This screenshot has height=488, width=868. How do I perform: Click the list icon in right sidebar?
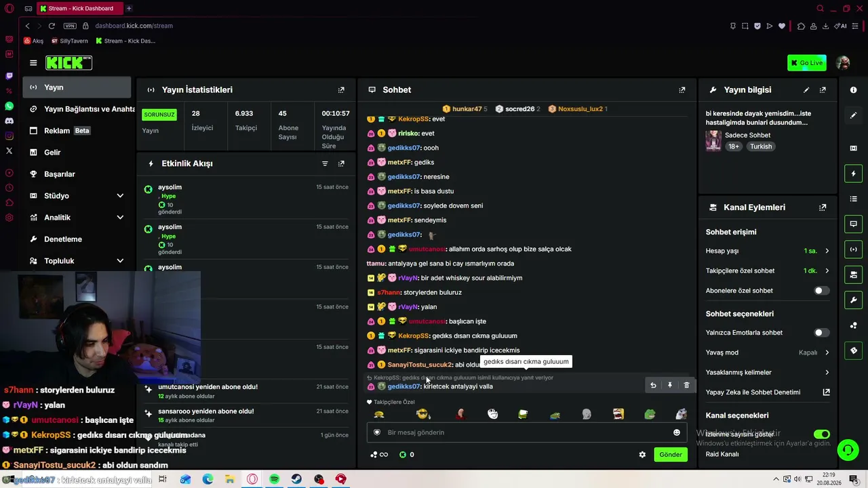(x=854, y=199)
